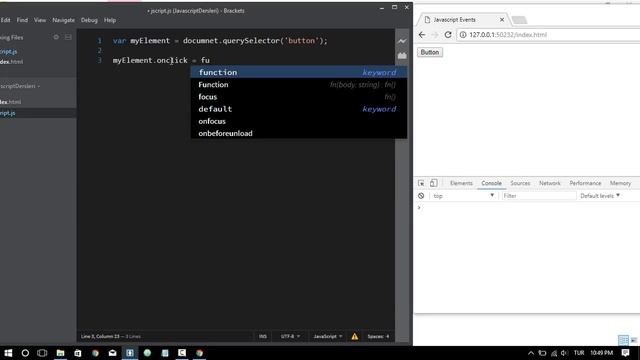The height and width of the screenshot is (360, 640).
Task: Expand the project folder dropdown in sidebar
Action: (x=20, y=86)
